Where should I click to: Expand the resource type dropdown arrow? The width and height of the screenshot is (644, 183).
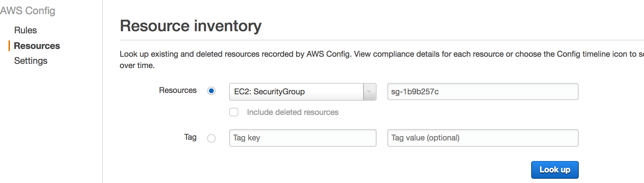point(369,92)
